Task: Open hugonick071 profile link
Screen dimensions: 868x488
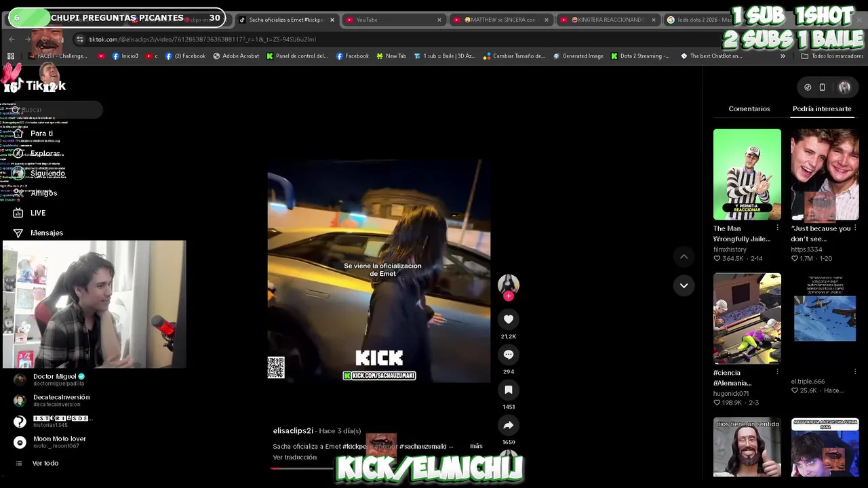Action: coord(731,393)
